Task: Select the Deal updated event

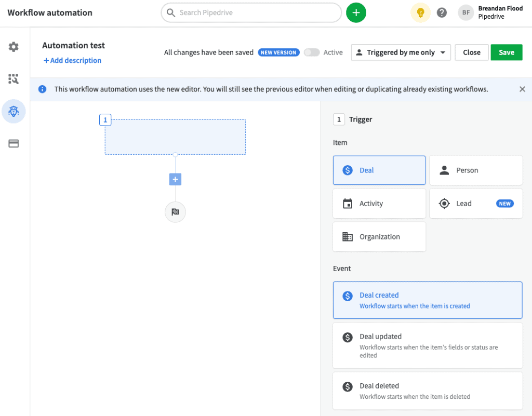Action: (x=428, y=345)
